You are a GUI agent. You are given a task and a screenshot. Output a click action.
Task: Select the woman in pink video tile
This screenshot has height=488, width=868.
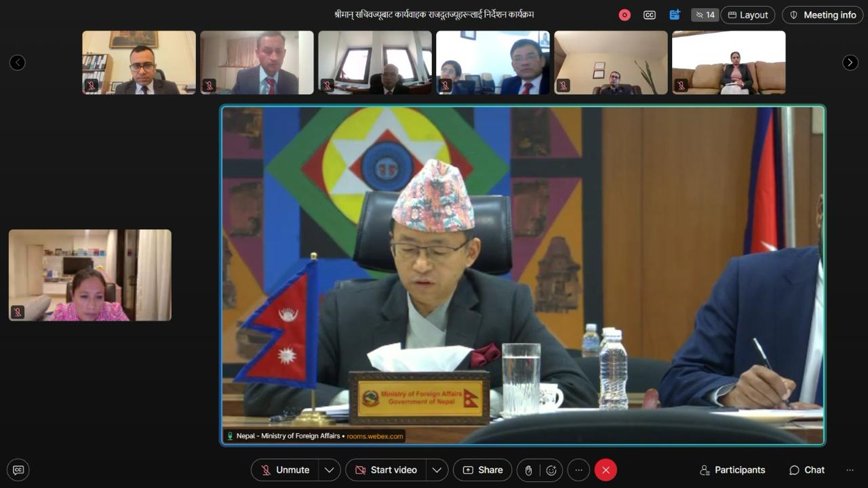[90, 274]
